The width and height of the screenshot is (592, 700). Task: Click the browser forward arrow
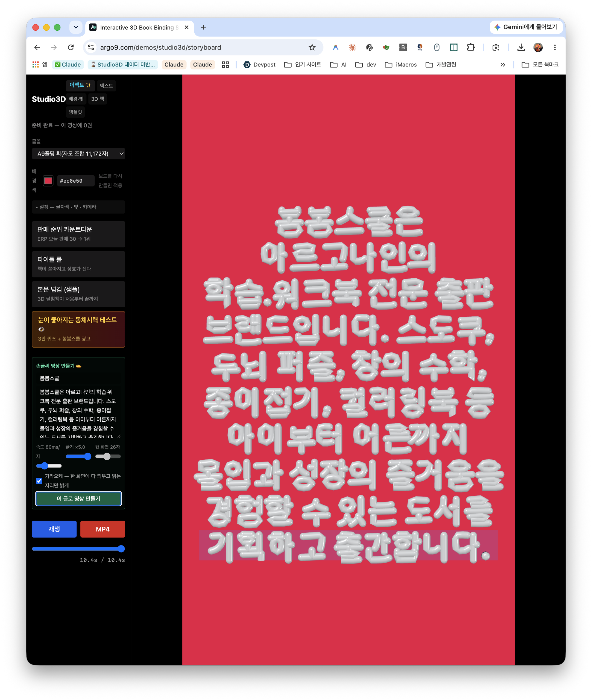(x=54, y=47)
